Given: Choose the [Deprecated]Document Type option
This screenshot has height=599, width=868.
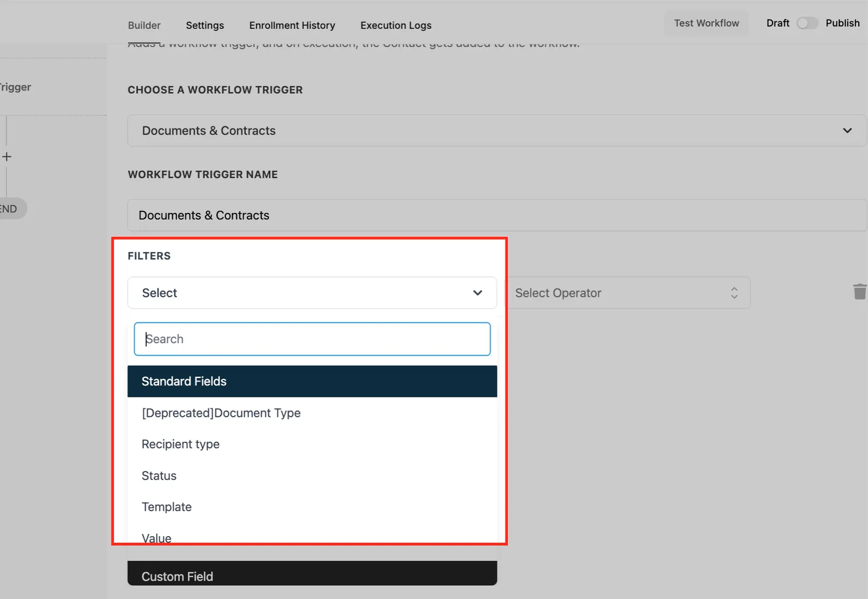Looking at the screenshot, I should point(312,413).
